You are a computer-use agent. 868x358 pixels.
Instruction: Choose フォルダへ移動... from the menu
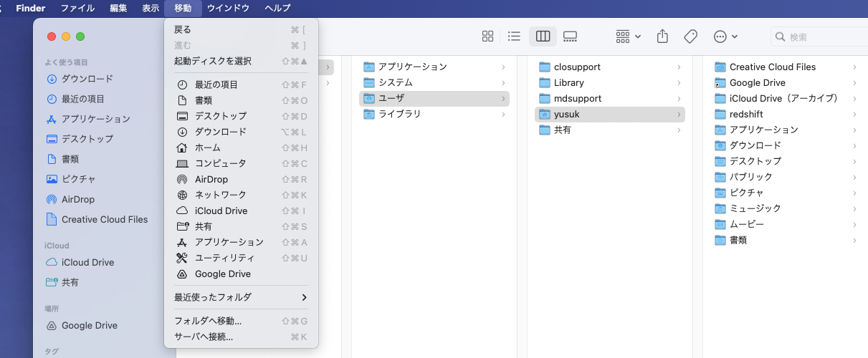point(241,321)
